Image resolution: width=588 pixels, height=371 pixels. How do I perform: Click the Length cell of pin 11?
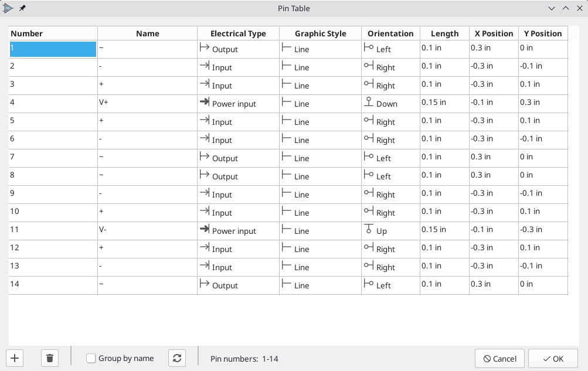(444, 230)
